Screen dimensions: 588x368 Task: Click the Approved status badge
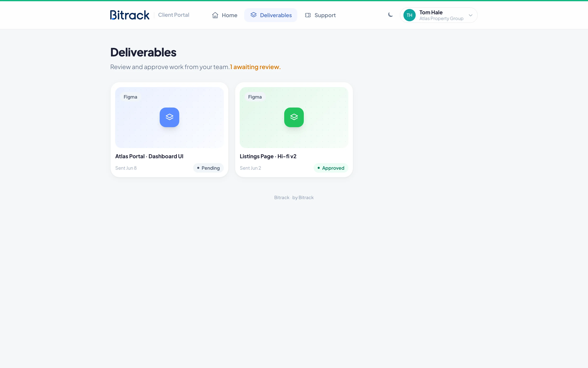[x=331, y=168]
